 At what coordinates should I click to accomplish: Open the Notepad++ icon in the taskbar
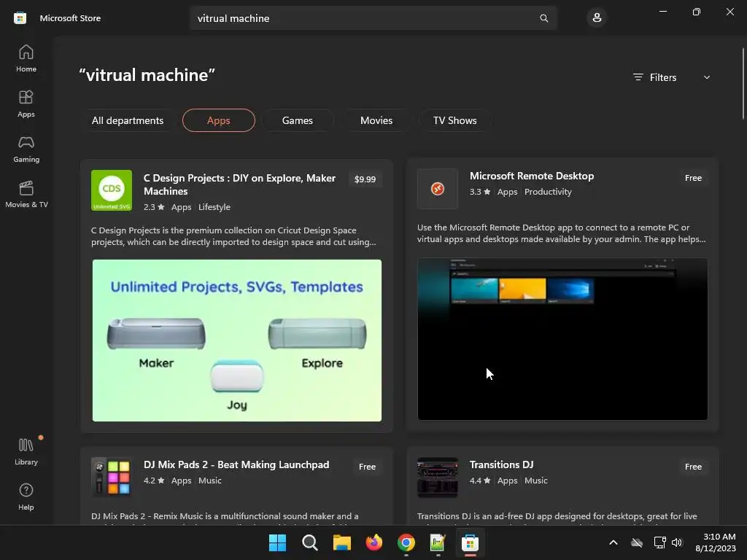(438, 542)
